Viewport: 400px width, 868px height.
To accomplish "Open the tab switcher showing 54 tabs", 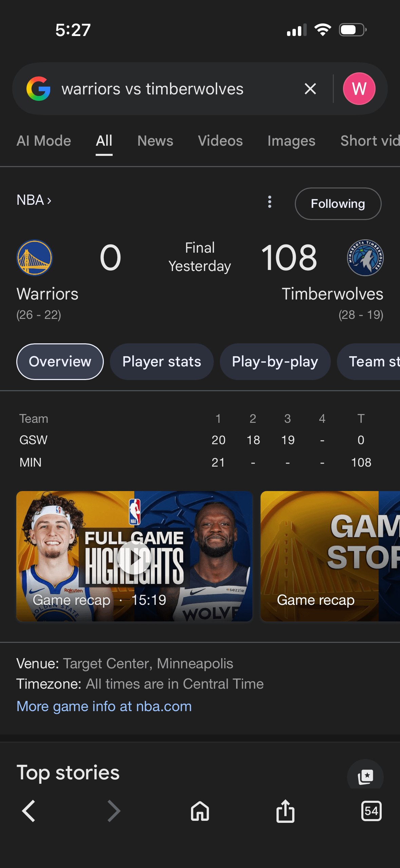I will (x=371, y=811).
